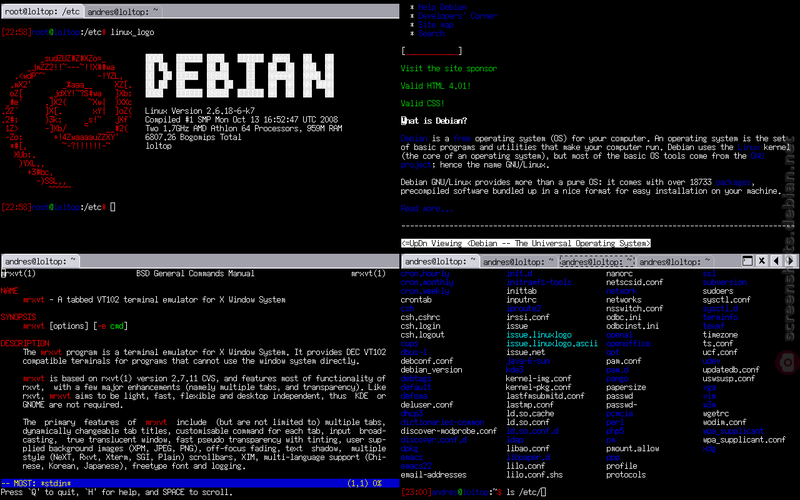Click the new tab button in bottom-right terminal
This screenshot has width=800, height=500.
(747, 261)
